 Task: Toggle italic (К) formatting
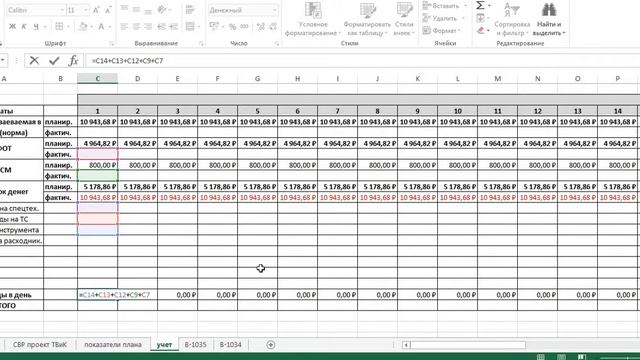click(24, 27)
